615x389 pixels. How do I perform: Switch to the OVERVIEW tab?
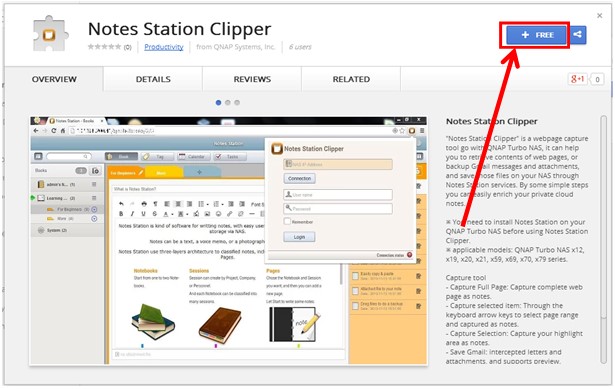[x=54, y=79]
